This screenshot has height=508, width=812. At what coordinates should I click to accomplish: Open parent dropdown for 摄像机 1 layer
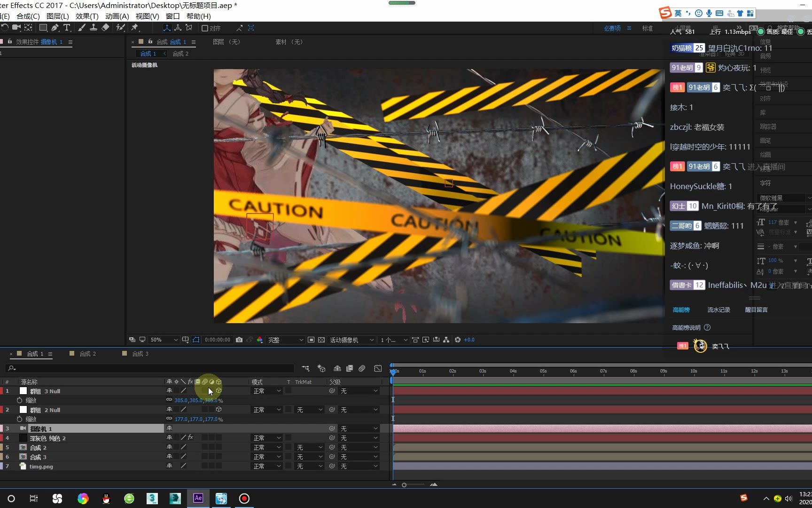coord(359,429)
